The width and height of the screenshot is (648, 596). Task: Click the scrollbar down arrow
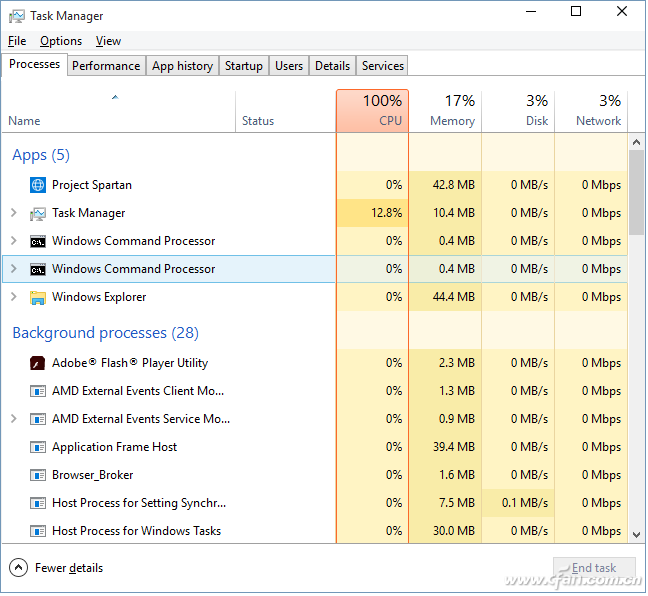[637, 535]
